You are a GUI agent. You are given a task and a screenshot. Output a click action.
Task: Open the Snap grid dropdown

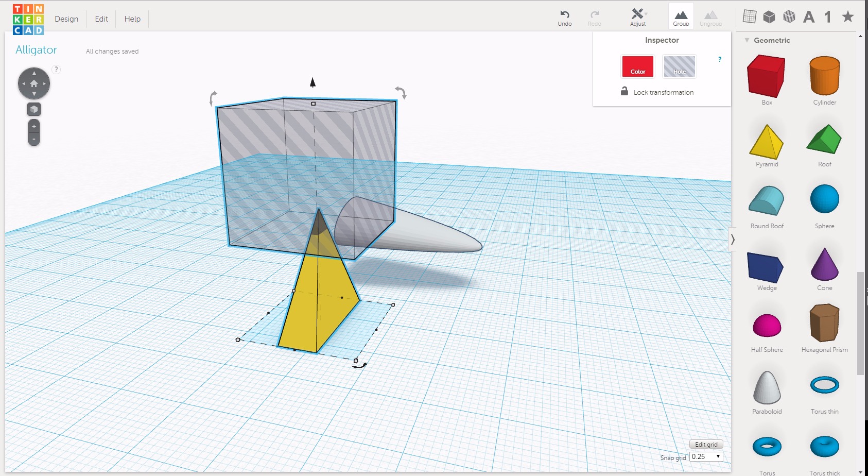click(706, 456)
